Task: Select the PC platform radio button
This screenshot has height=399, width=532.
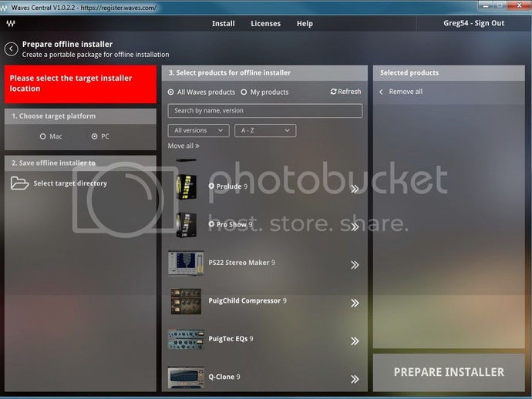Action: tap(94, 136)
